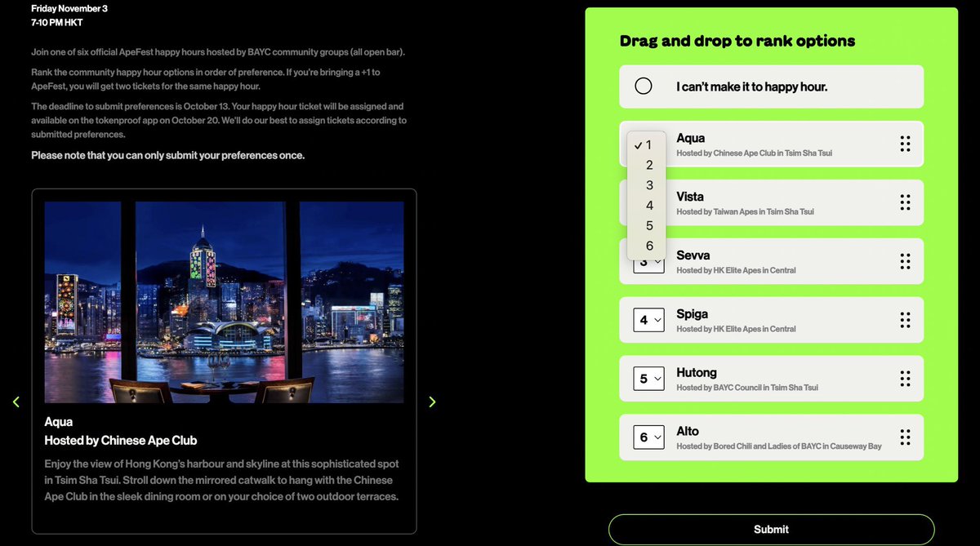Choose rank 5 in open dropdown list
Viewport: 980px width, 546px height.
pos(647,225)
